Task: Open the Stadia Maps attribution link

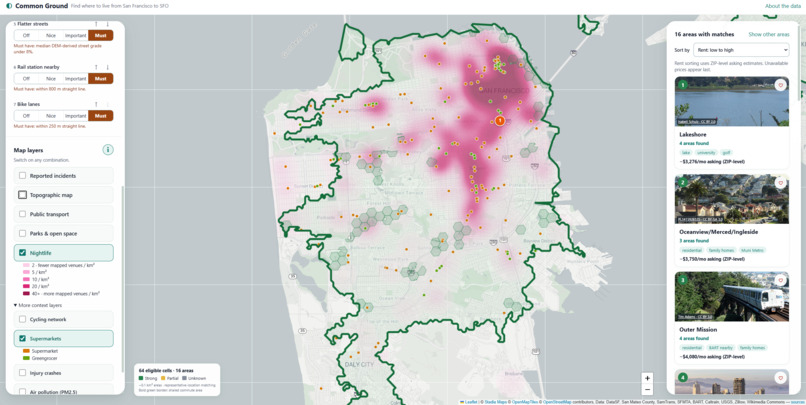Action: coord(495,401)
